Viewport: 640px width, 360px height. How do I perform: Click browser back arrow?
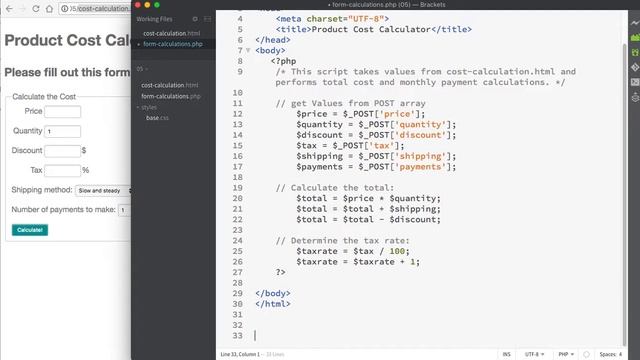(9, 9)
